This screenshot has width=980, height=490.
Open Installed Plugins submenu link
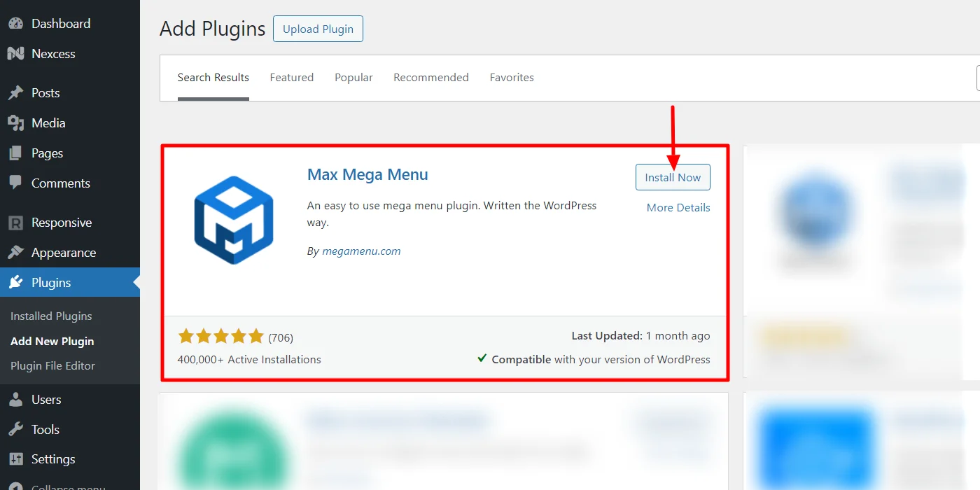coord(51,316)
